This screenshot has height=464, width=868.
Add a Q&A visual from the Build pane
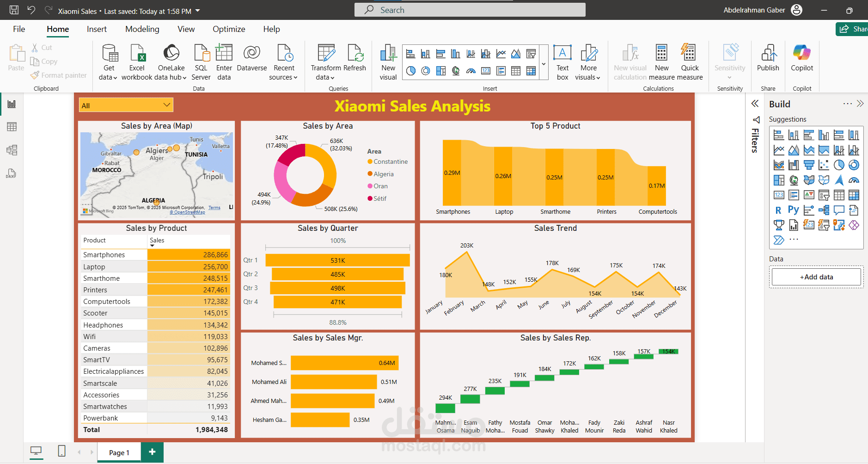(x=839, y=210)
